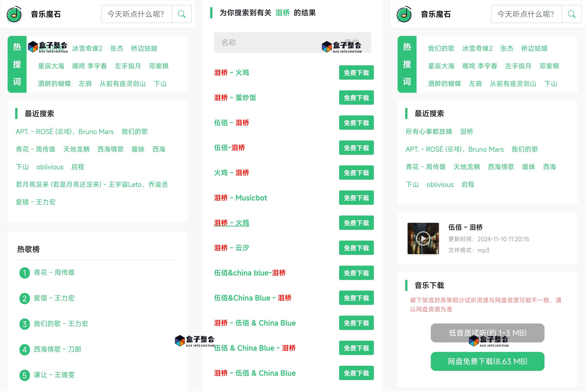Click the music note logo in right header

(404, 14)
